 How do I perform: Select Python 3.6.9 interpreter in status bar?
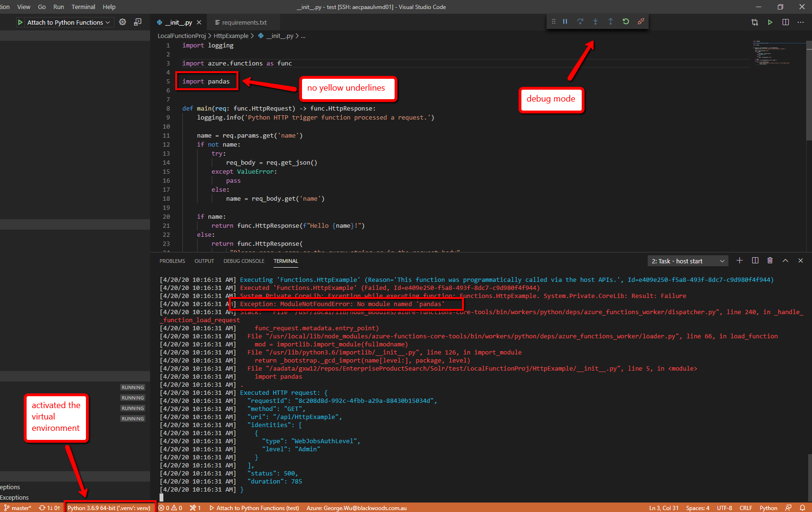[x=109, y=508]
